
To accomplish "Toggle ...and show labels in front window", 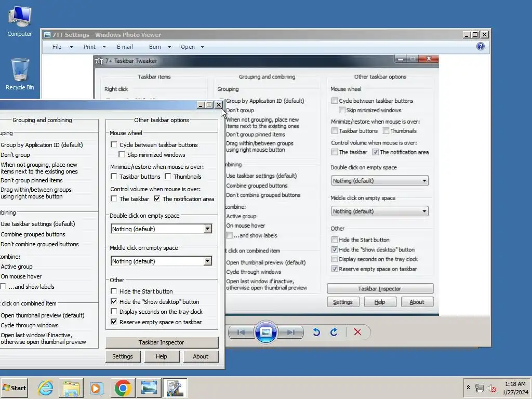I will click(3, 287).
